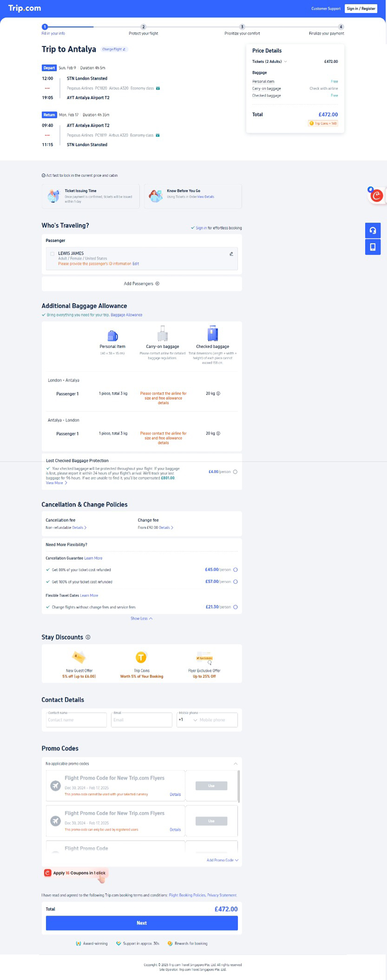Click the Add Passengers plus icon
Screen dimensions: 387x980
[x=157, y=284]
